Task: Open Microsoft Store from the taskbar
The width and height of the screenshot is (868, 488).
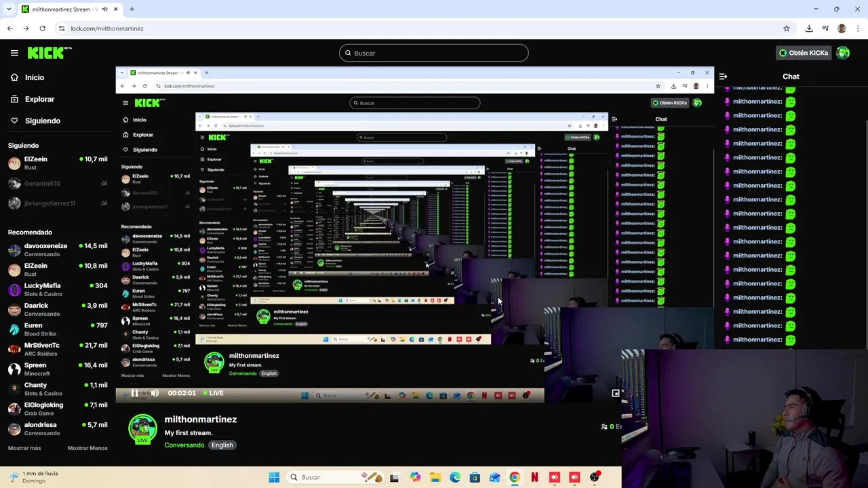Action: click(475, 477)
